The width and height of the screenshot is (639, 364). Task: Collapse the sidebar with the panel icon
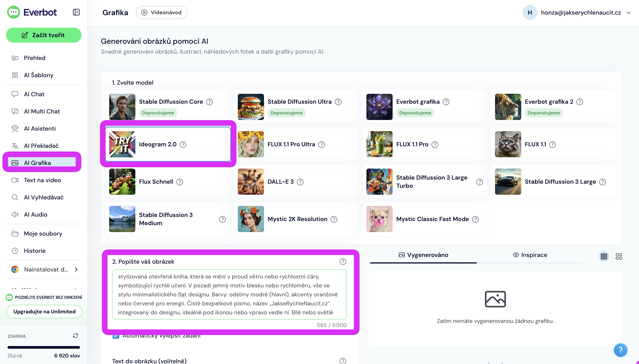(x=76, y=12)
